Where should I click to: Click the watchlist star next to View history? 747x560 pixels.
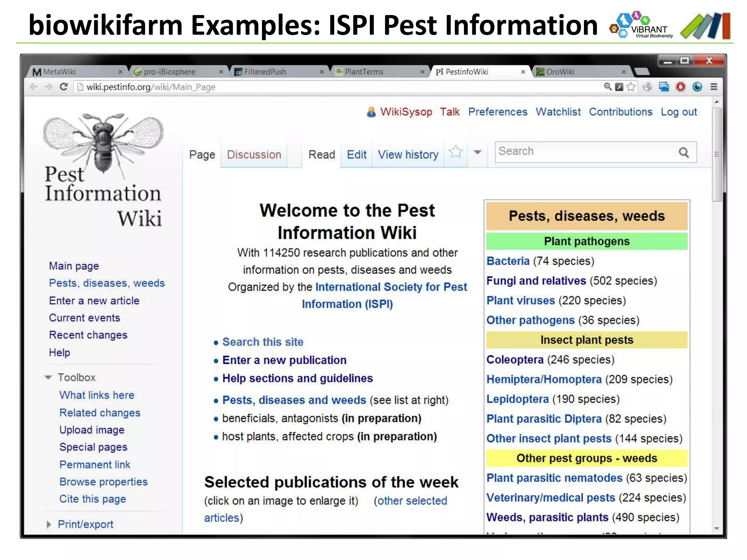[456, 152]
